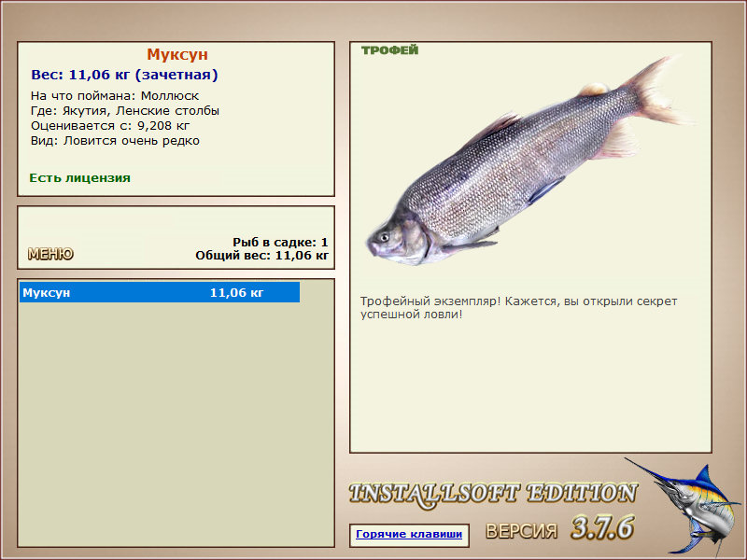747x560 pixels.
Task: Click the Оценивается с: 9,208 кг line
Action: (x=110, y=126)
